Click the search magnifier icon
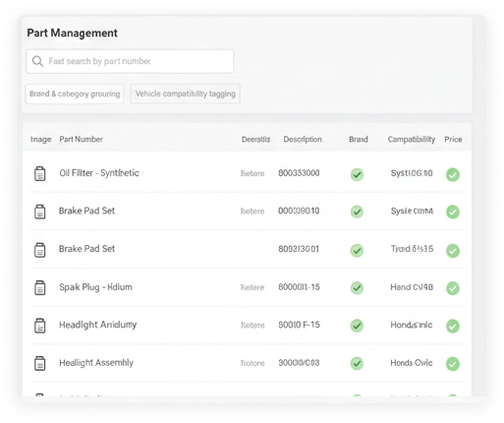Viewport: 504px width, 423px height. pyautogui.click(x=38, y=61)
